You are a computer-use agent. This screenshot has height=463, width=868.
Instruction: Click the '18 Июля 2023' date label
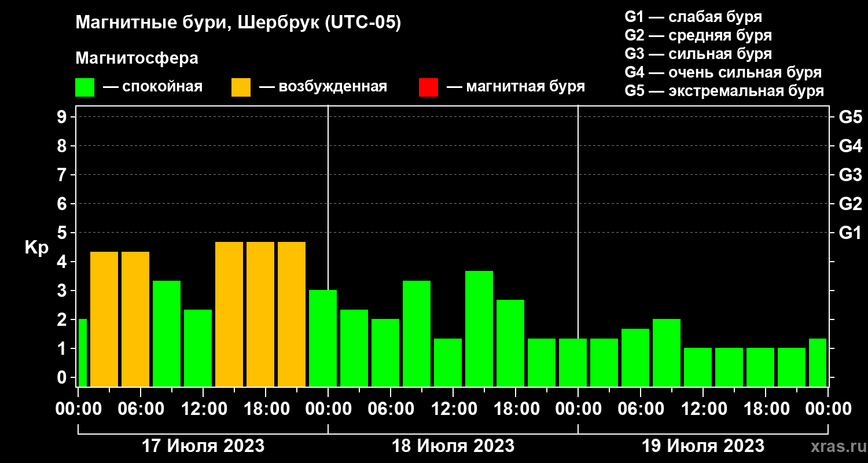453,446
